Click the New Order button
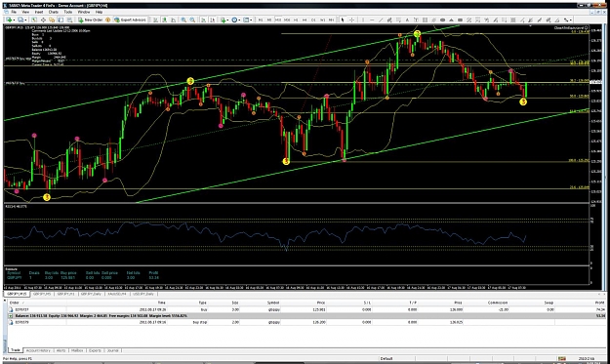Screen dimensions: 610x364 (x=91, y=20)
